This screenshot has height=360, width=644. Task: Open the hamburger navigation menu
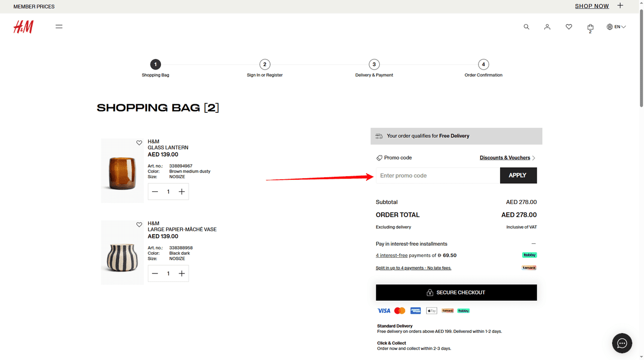point(59,27)
